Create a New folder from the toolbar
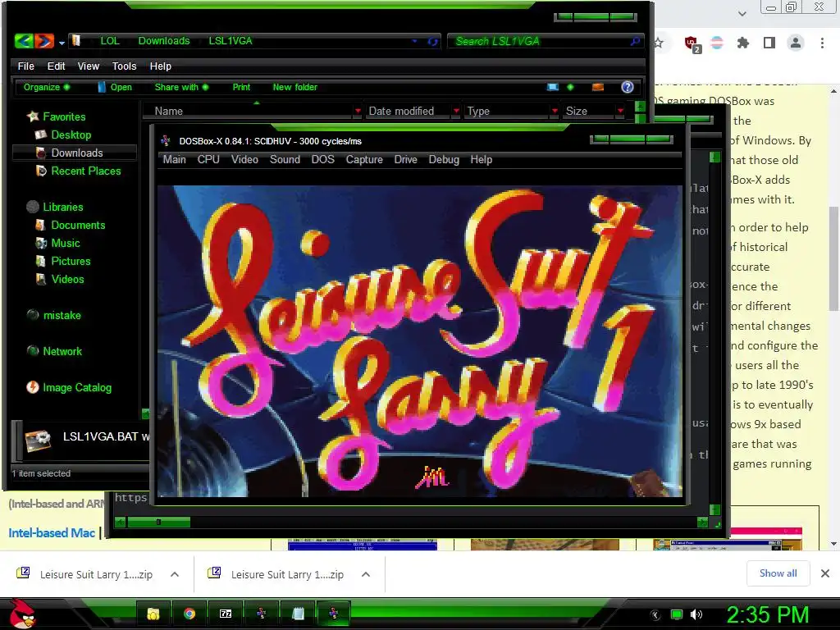This screenshot has height=630, width=840. point(294,87)
